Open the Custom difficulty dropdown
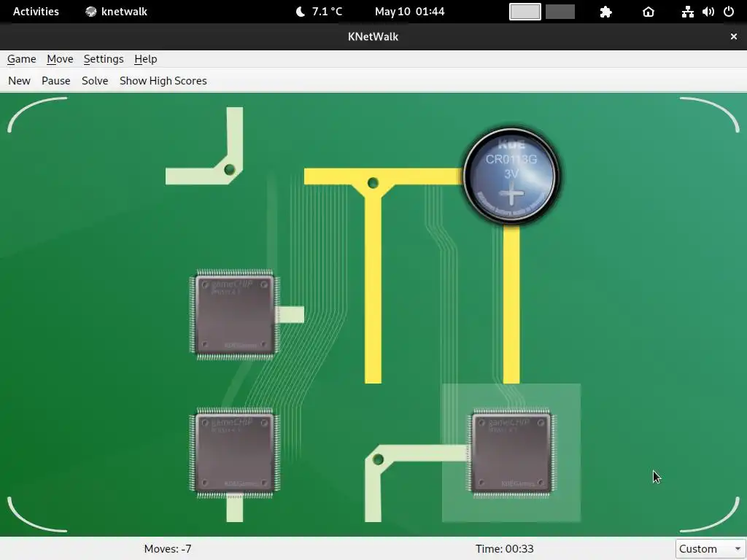Viewport: 747px width, 560px height. coord(710,548)
